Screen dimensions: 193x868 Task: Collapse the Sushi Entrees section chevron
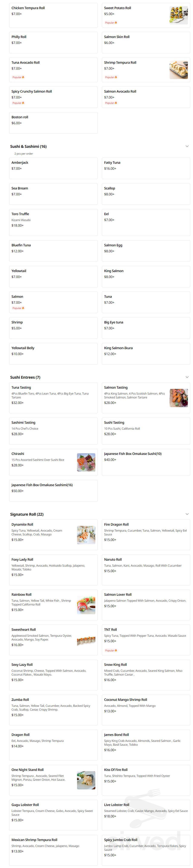pos(187,377)
